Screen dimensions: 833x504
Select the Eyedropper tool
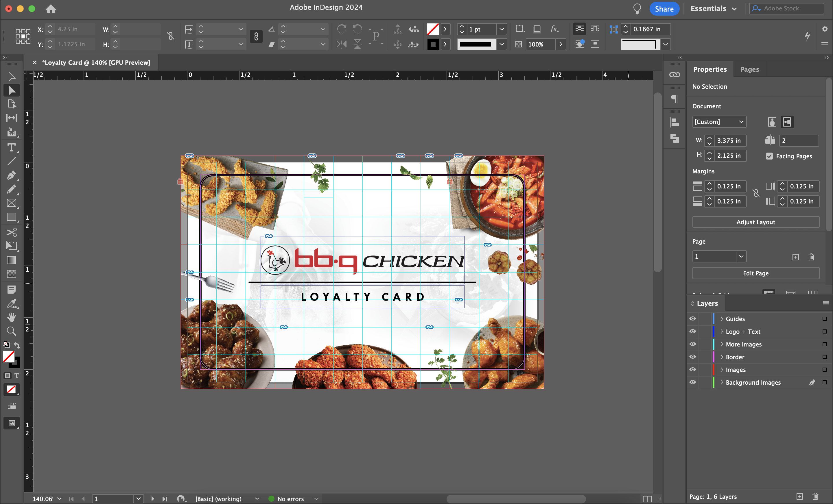[x=12, y=304]
